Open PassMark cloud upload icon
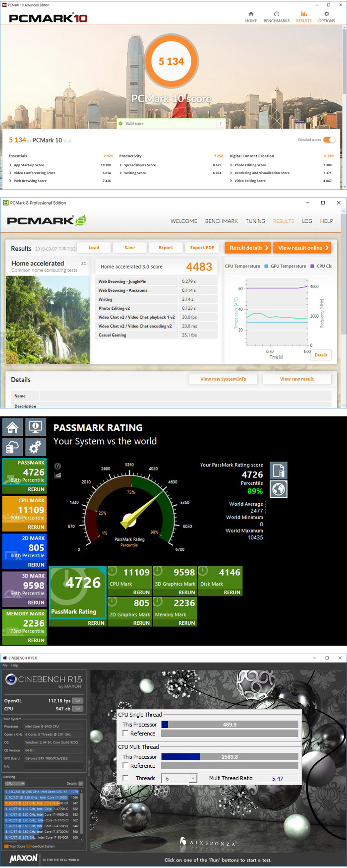347x868 pixels. coord(13,447)
